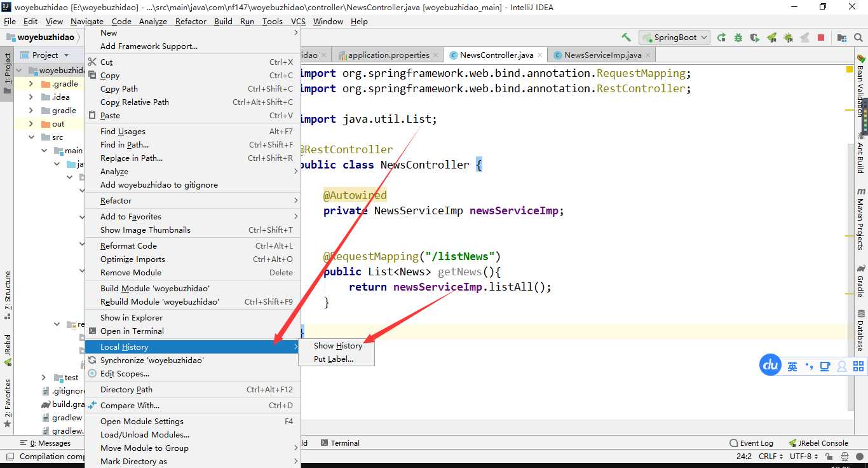Close the NewsController.java tab
Image resolution: width=868 pixels, height=468 pixels.
click(x=541, y=55)
